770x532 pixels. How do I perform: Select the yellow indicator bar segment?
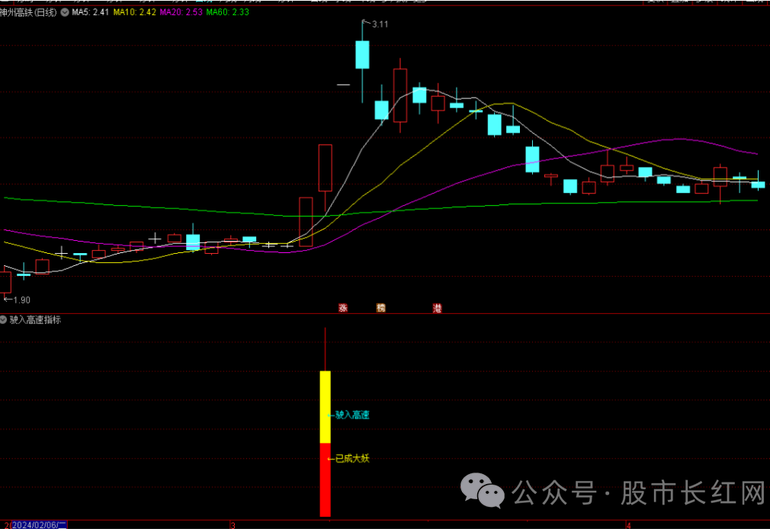[x=325, y=407]
